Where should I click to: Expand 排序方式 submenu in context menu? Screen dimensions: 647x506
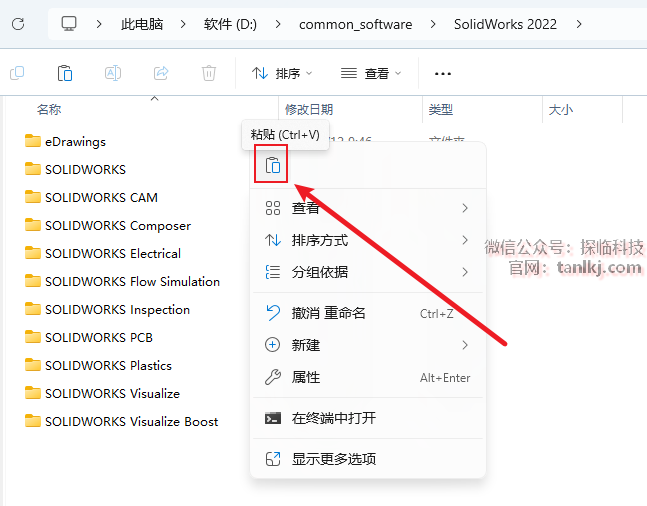coord(368,240)
